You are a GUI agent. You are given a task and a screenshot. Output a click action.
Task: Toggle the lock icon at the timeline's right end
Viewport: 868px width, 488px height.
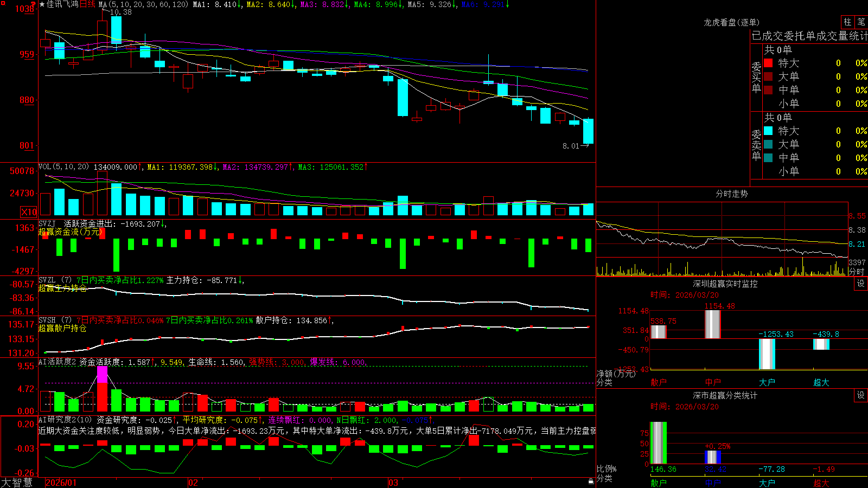(x=591, y=481)
